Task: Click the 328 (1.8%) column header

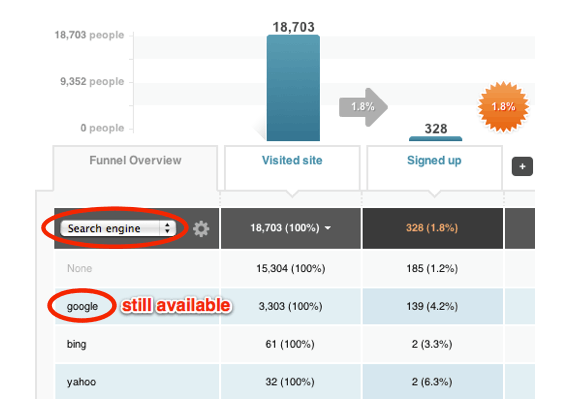Action: click(x=432, y=228)
